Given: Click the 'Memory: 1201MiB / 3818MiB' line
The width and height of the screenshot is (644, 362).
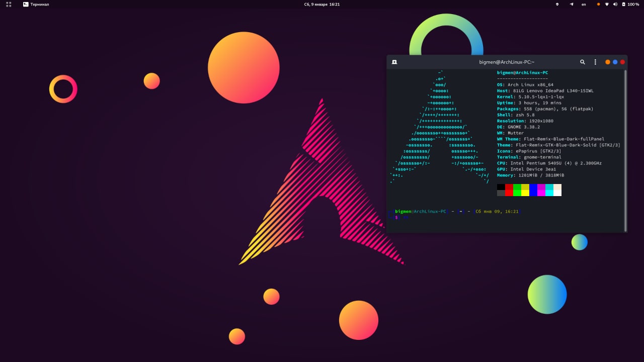Looking at the screenshot, I should click(x=530, y=175).
